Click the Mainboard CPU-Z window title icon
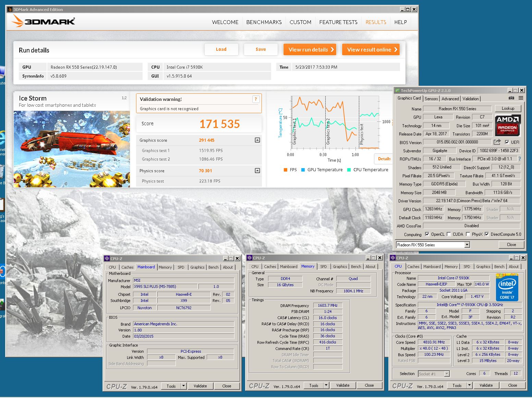The width and height of the screenshot is (532, 398). coord(107,258)
